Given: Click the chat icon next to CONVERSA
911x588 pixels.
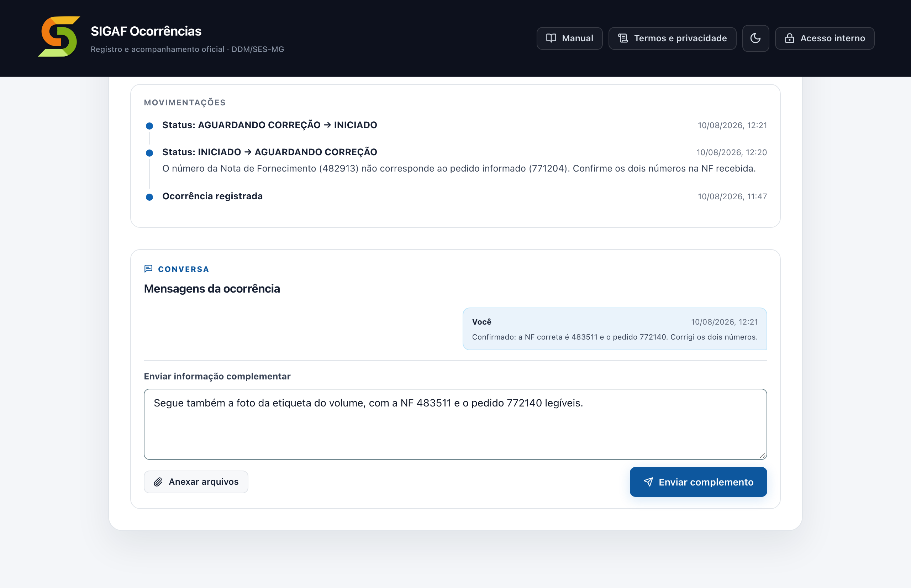Looking at the screenshot, I should coord(148,269).
